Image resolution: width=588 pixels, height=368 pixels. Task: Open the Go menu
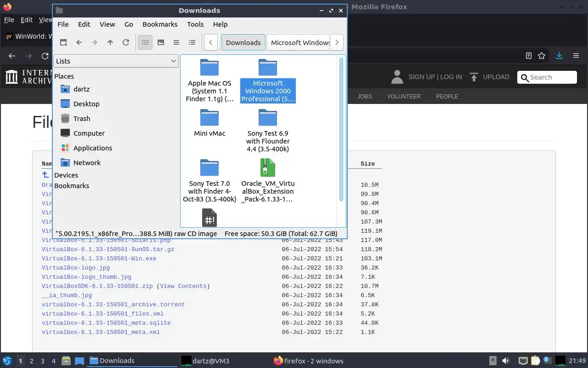[129, 24]
